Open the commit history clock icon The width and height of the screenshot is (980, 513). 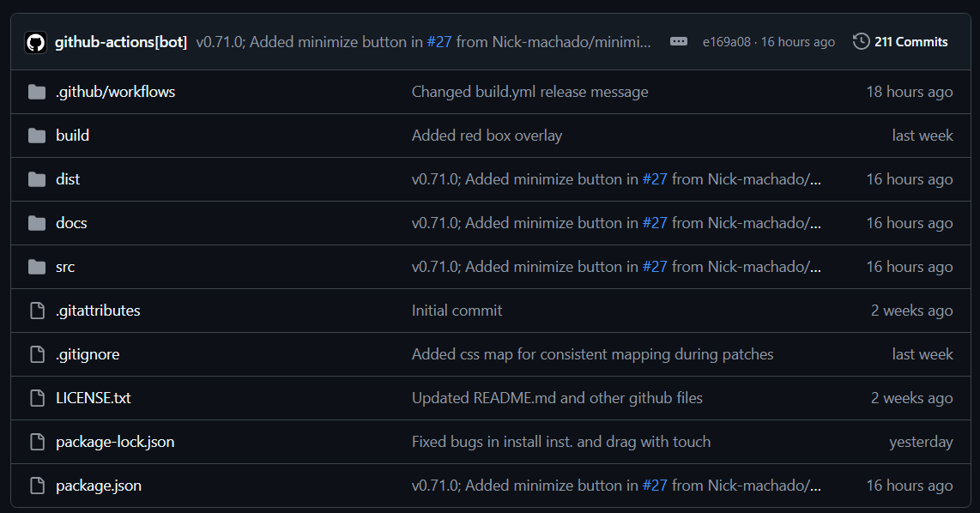861,42
